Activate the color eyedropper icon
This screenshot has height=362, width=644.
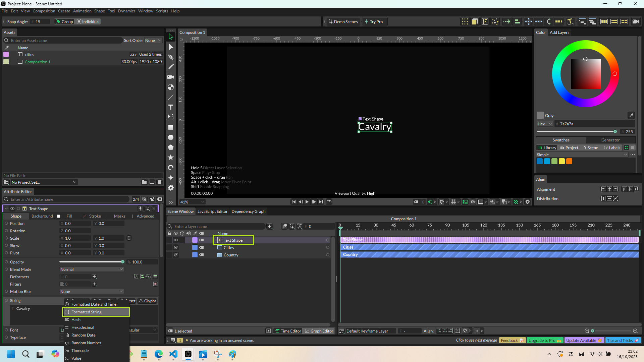point(631,115)
